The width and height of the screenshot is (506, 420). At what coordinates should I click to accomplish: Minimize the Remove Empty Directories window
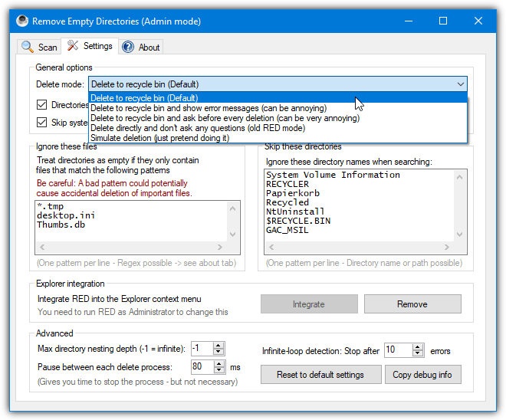click(409, 21)
